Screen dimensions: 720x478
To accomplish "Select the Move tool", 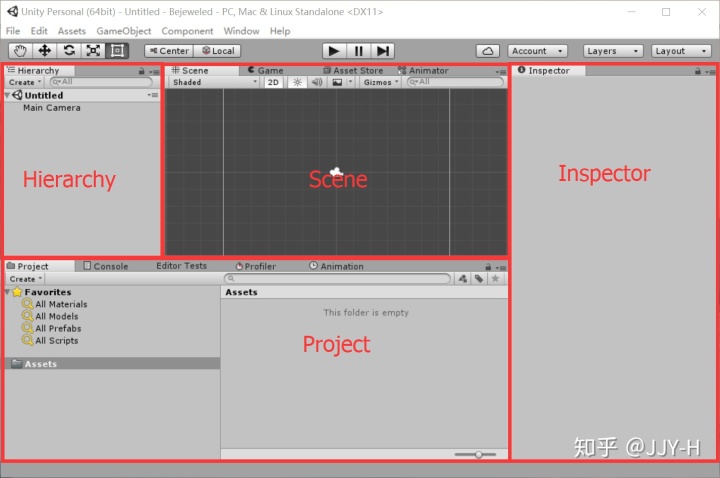I will coord(45,51).
